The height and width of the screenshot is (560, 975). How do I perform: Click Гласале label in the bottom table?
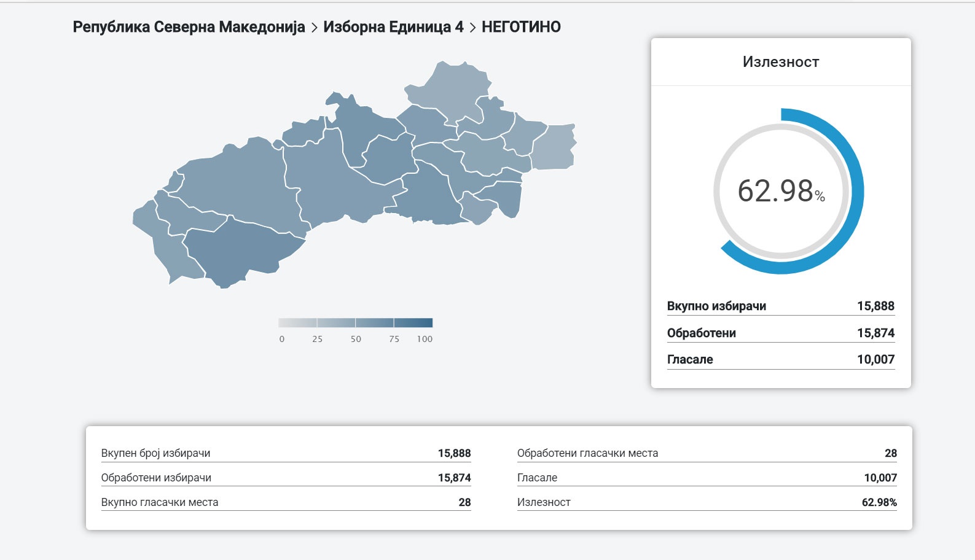538,478
